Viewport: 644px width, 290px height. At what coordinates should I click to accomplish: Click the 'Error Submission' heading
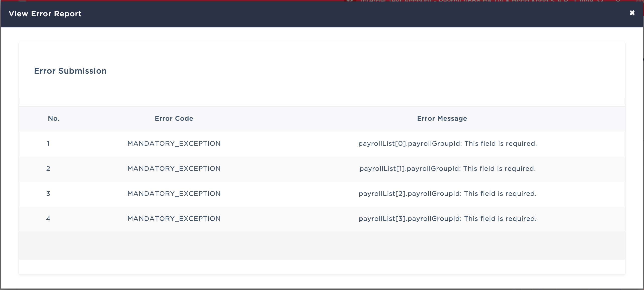tap(70, 71)
